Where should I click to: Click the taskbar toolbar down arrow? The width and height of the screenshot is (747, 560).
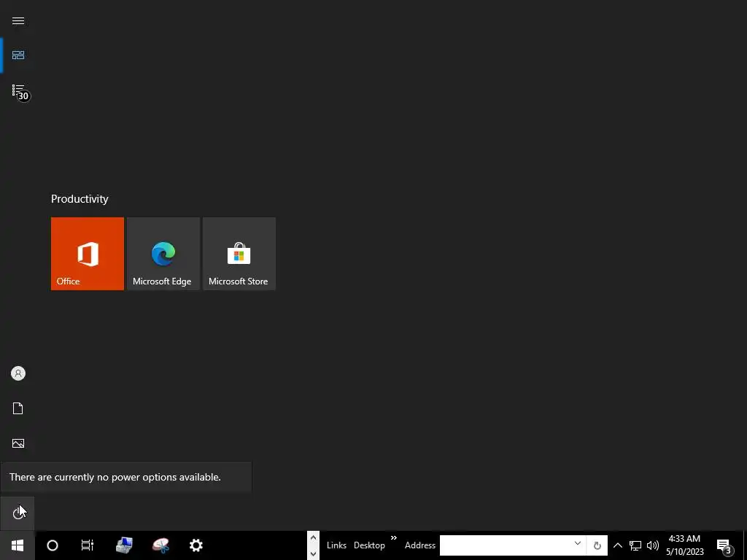coord(313,553)
